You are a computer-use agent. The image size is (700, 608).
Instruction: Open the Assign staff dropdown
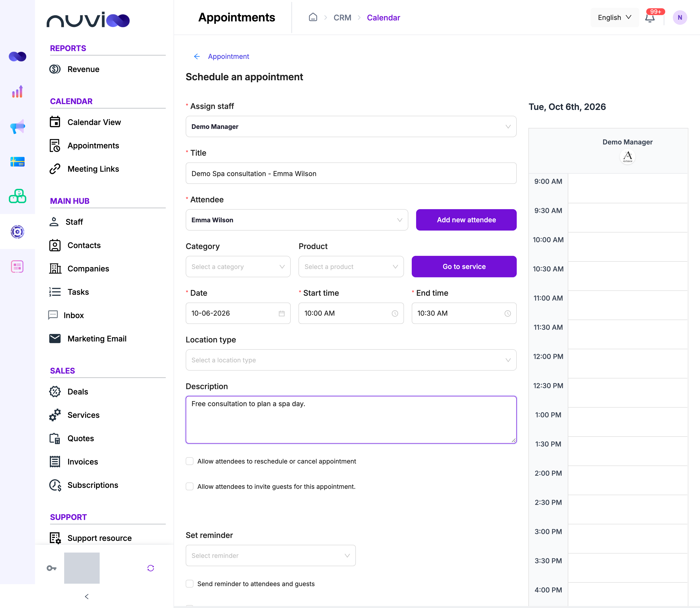click(351, 126)
